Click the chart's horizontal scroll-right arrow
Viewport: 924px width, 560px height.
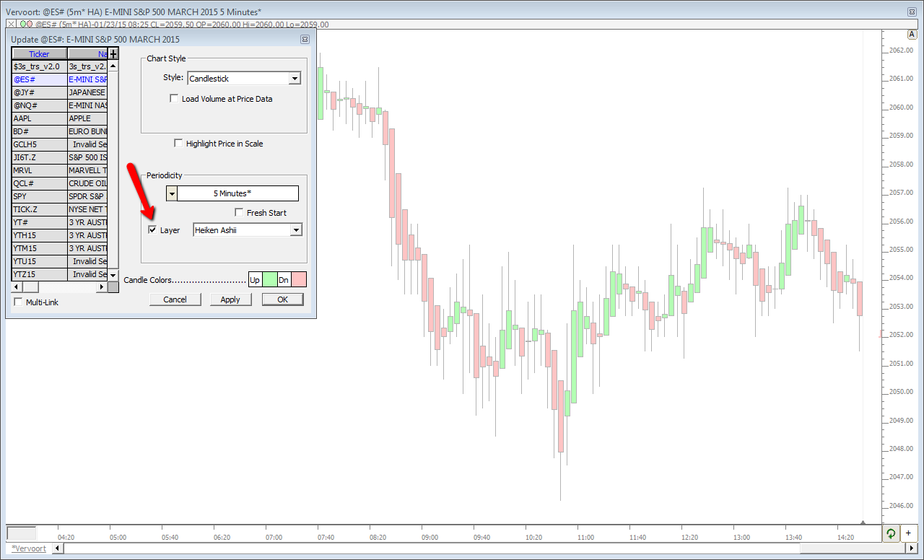(911, 548)
